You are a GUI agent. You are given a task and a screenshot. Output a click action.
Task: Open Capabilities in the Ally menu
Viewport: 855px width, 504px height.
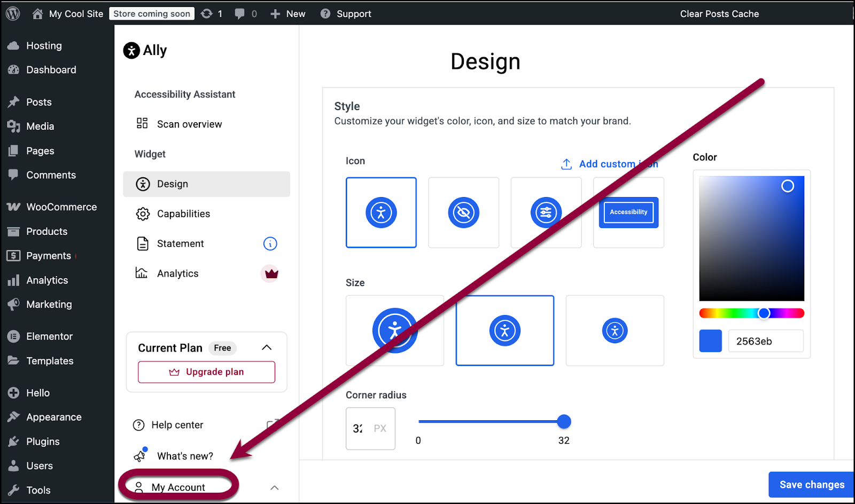click(x=183, y=214)
